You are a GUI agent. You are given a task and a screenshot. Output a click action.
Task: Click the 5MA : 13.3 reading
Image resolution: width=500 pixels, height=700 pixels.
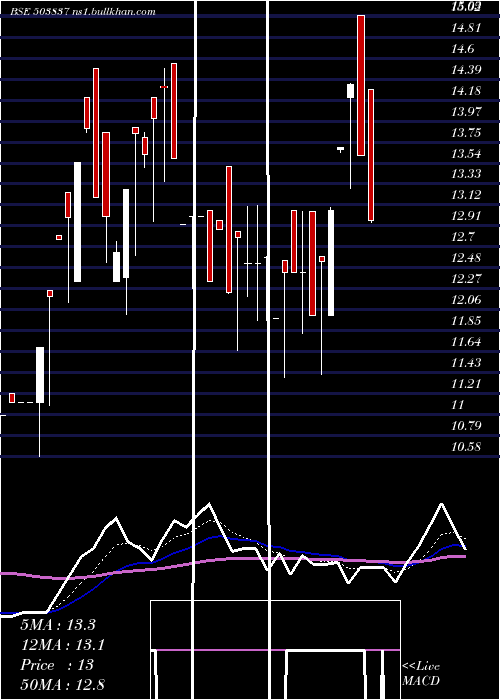point(58,625)
